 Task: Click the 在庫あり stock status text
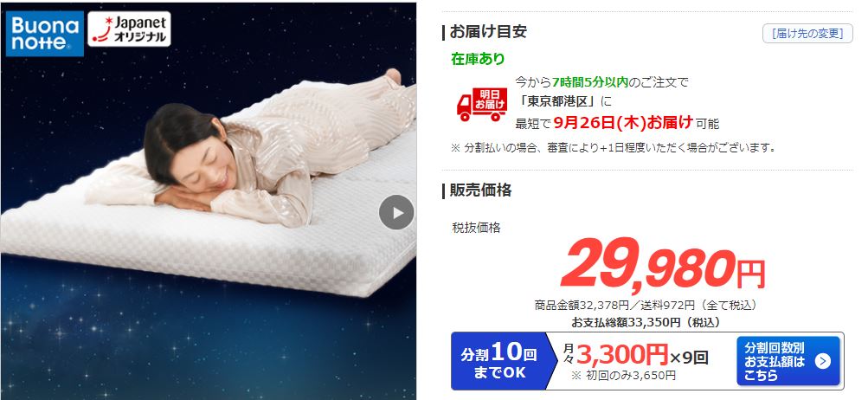[478, 59]
